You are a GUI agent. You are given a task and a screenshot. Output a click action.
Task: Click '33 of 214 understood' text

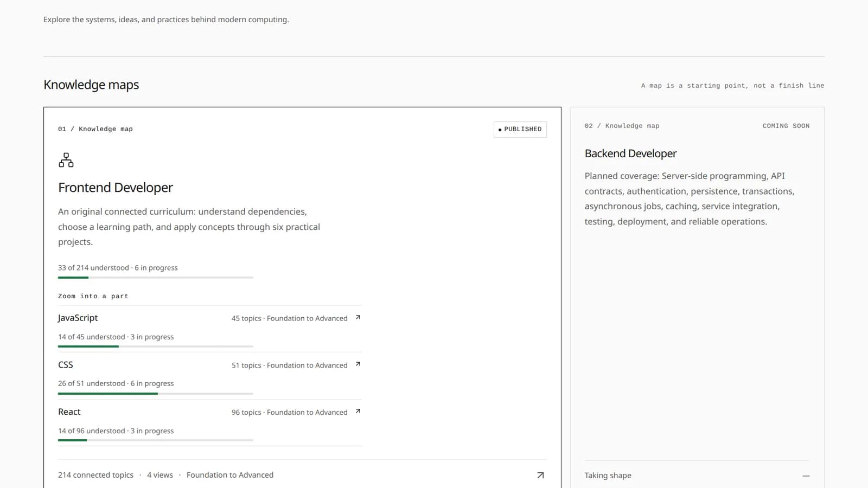(93, 268)
